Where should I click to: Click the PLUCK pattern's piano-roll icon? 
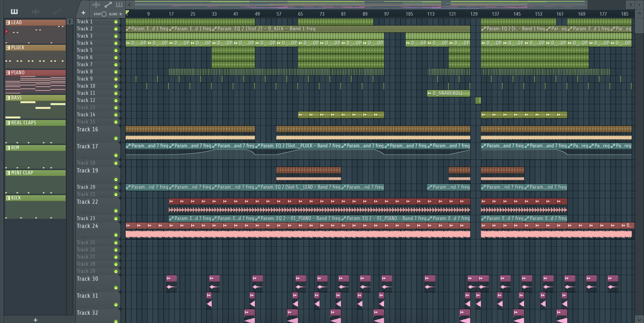[8, 47]
